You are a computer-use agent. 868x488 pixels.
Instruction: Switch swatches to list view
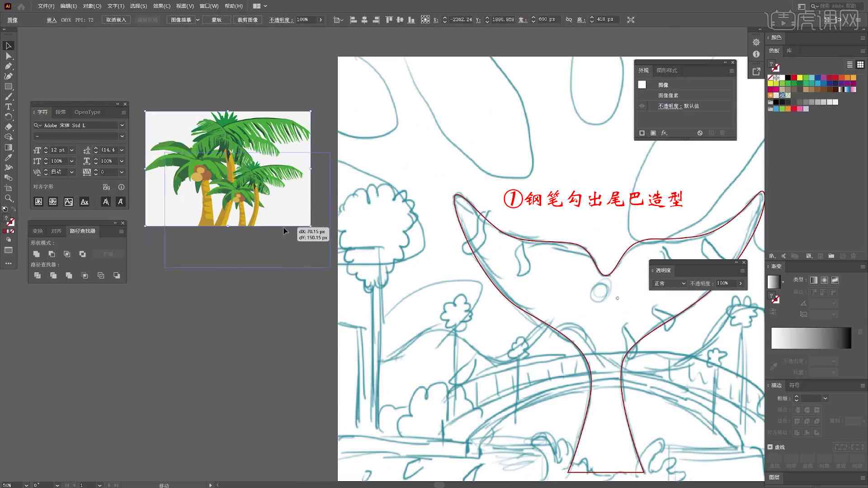tap(850, 65)
